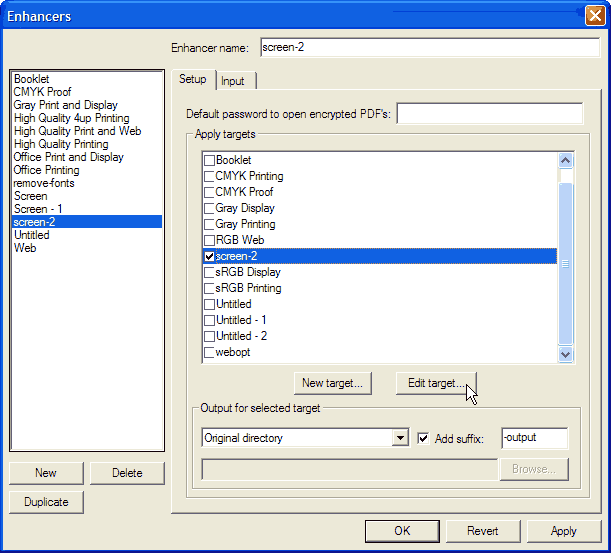This screenshot has width=611, height=553.
Task: Open the Original directory dropdown
Action: 400,438
